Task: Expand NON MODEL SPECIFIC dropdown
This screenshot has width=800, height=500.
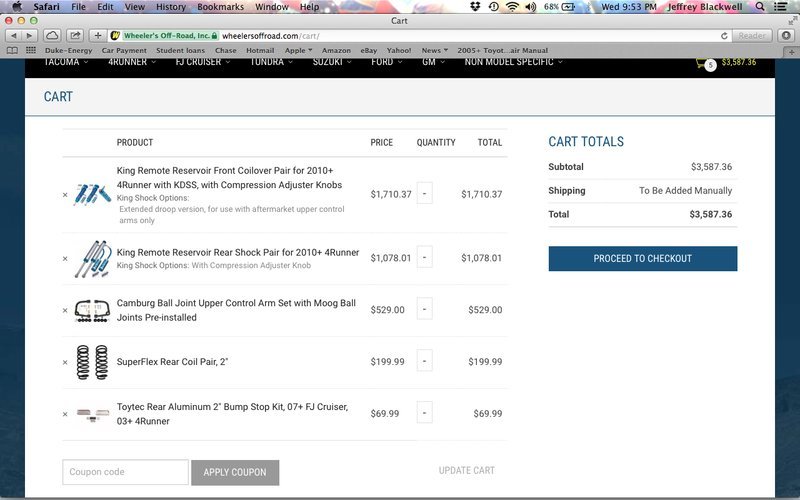Action: (x=514, y=62)
